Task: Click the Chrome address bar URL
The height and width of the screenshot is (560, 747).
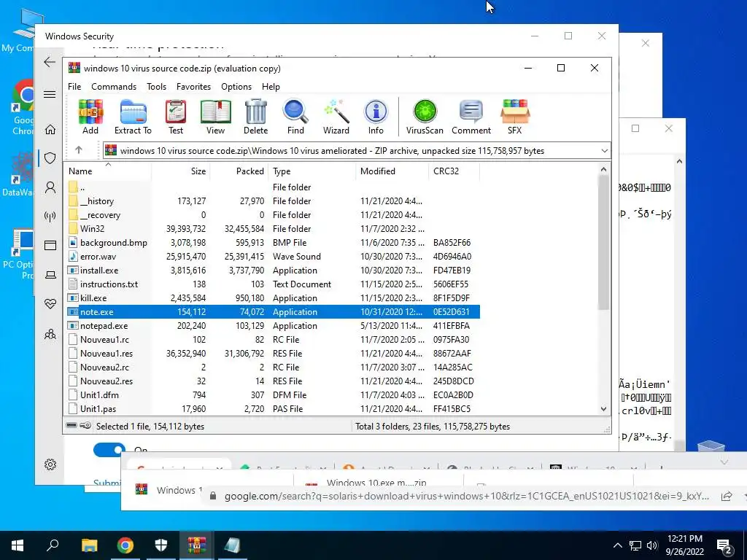Action: (466, 496)
